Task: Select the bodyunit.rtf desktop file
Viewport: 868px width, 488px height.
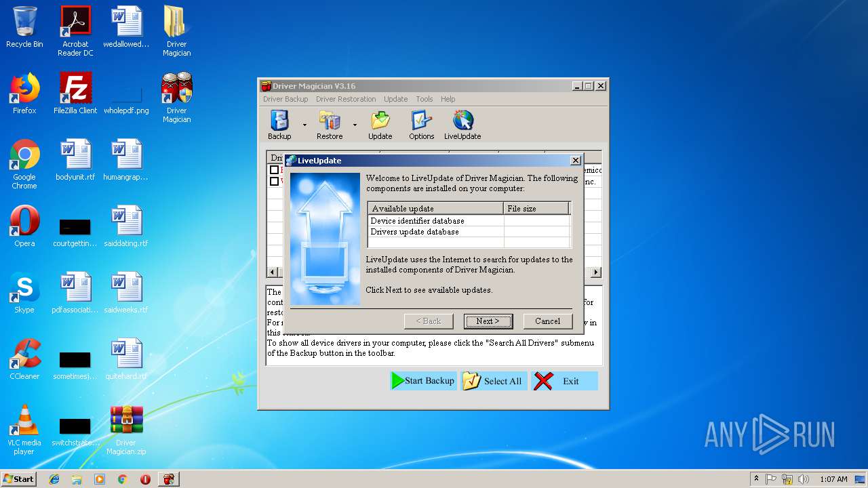Action: point(75,160)
